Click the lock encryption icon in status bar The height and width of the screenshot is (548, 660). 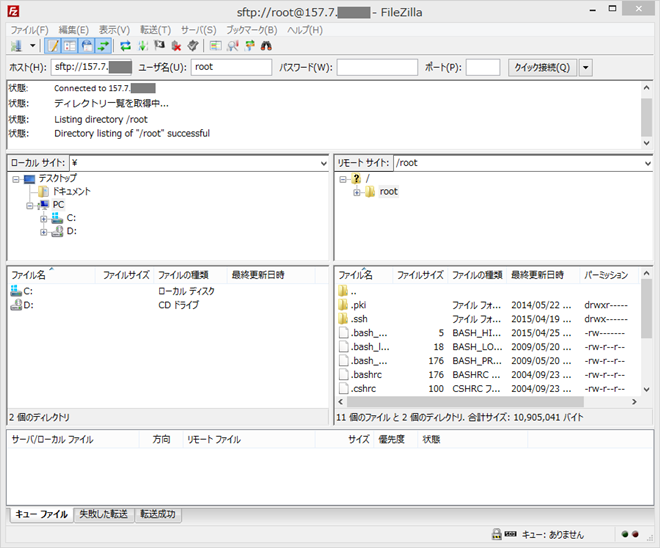(x=497, y=534)
